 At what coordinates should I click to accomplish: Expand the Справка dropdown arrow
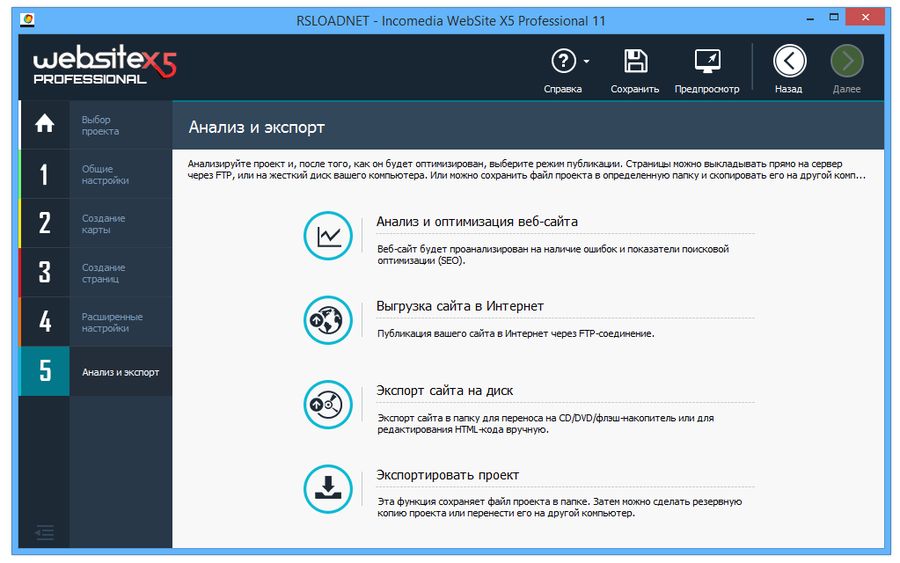click(x=586, y=61)
